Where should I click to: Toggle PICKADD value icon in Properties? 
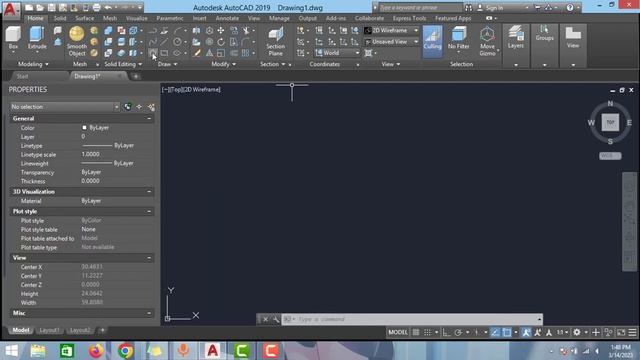pos(128,107)
